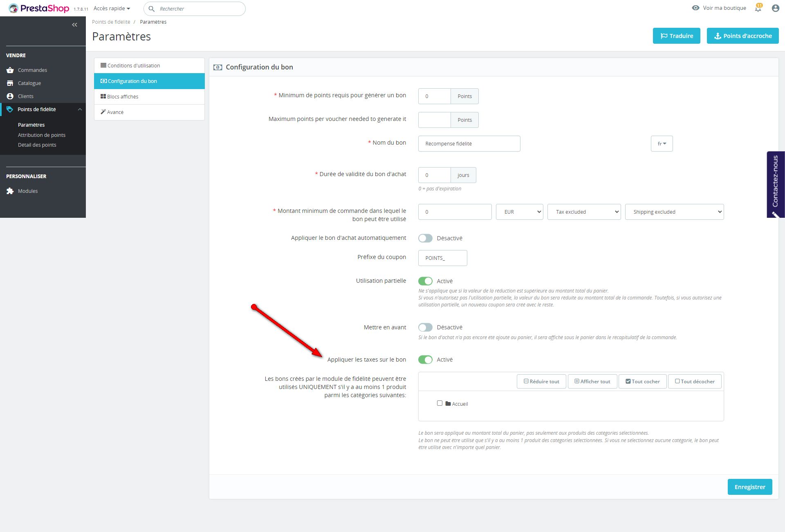Disable the Utilisation partielle toggle
The image size is (785, 532).
(425, 281)
